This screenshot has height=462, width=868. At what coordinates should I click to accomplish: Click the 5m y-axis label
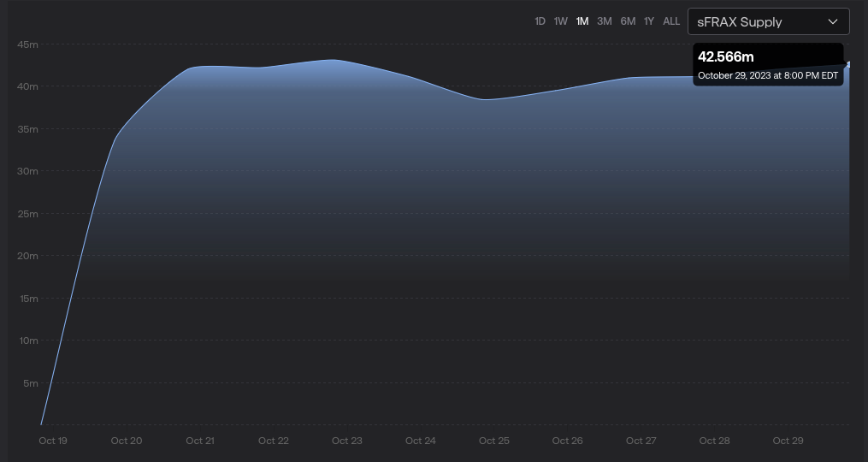(30, 383)
